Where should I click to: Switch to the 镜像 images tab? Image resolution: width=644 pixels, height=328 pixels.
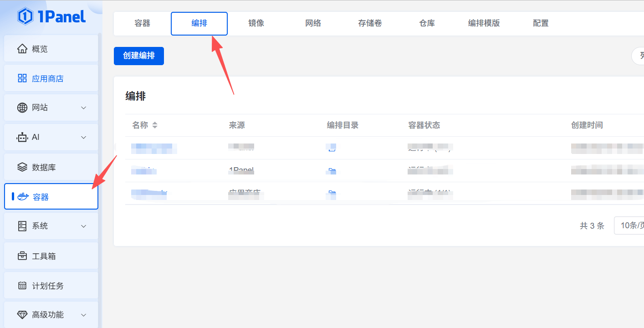point(256,23)
